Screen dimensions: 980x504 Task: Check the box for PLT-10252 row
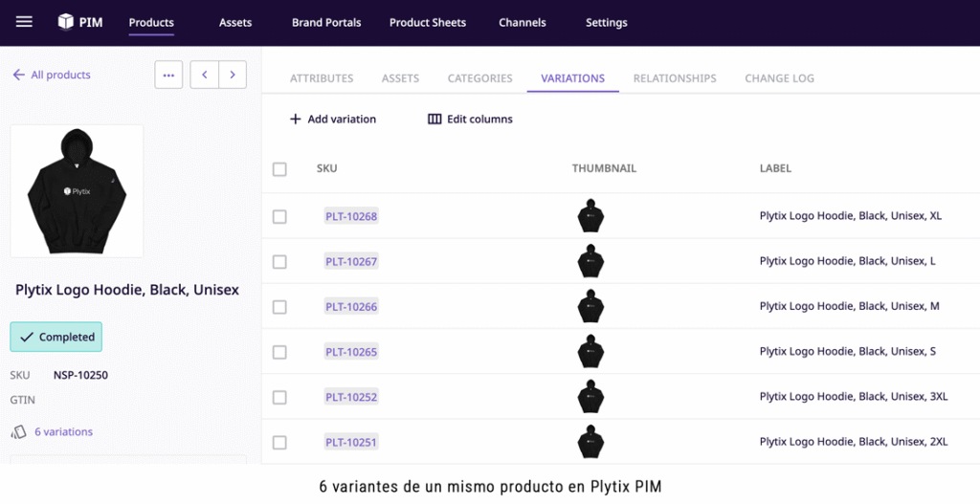tap(279, 397)
